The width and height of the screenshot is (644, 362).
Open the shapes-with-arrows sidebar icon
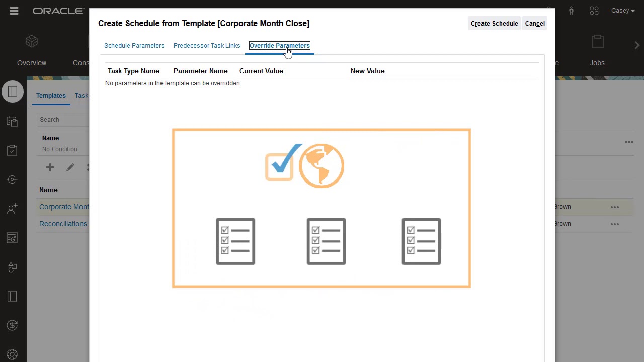pos(13,267)
